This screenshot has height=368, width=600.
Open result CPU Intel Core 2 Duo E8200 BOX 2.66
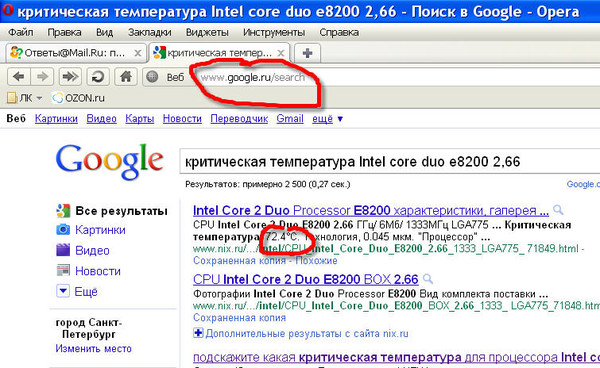point(306,279)
